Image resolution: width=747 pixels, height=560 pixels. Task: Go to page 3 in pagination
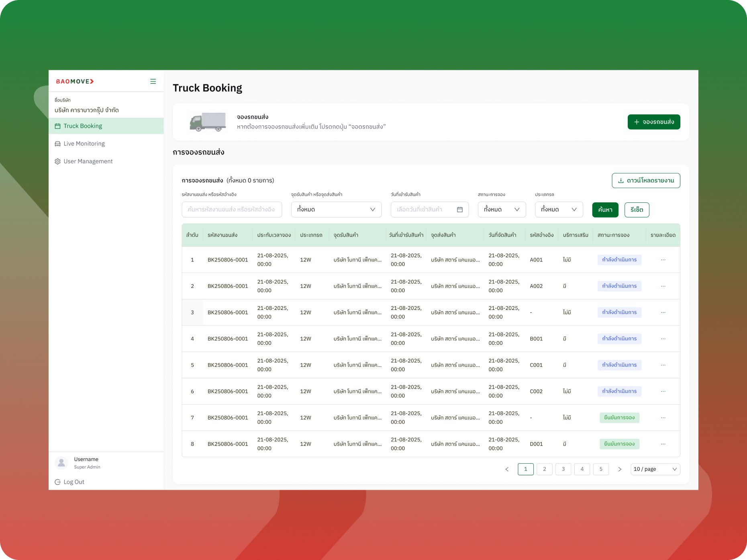(563, 469)
